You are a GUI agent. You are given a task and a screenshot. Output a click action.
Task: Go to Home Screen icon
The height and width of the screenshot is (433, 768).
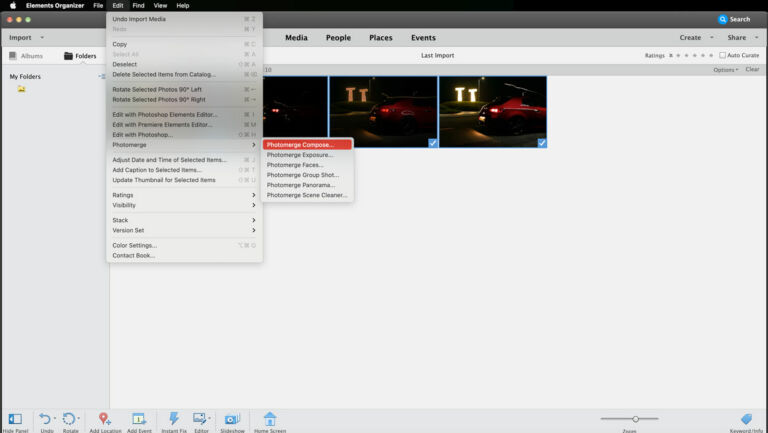pyautogui.click(x=270, y=419)
